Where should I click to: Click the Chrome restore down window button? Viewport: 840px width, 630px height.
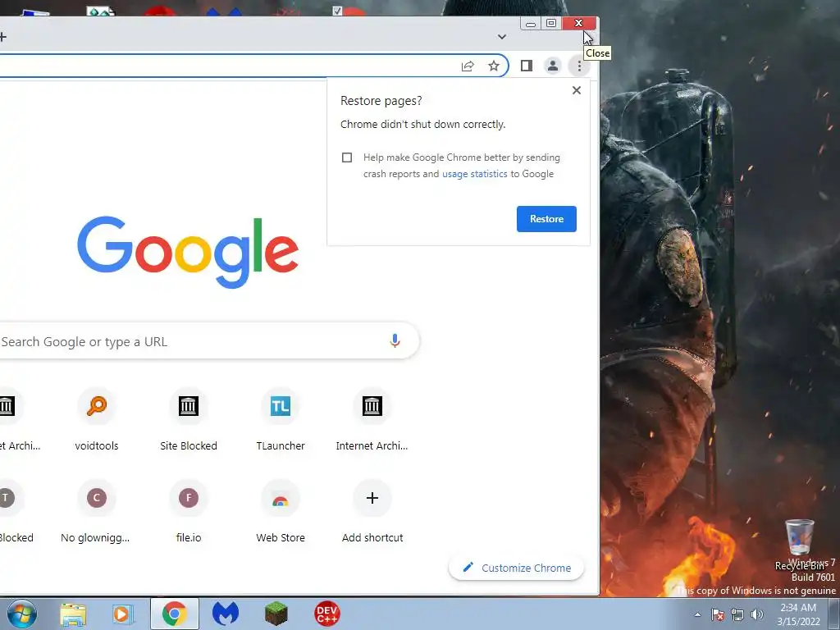(551, 23)
